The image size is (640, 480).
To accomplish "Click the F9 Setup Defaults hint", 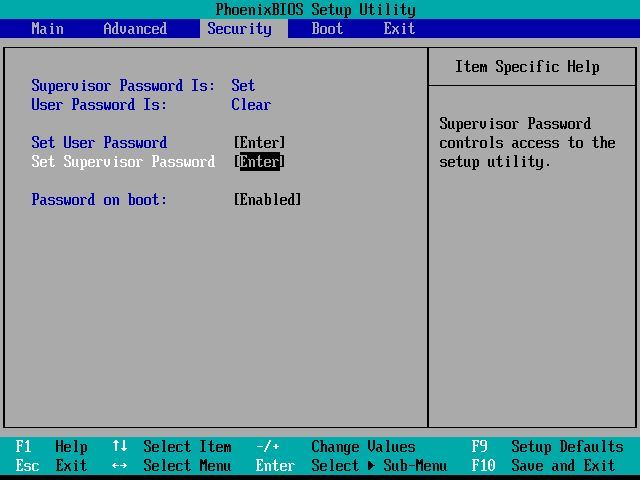I will (x=547, y=447).
